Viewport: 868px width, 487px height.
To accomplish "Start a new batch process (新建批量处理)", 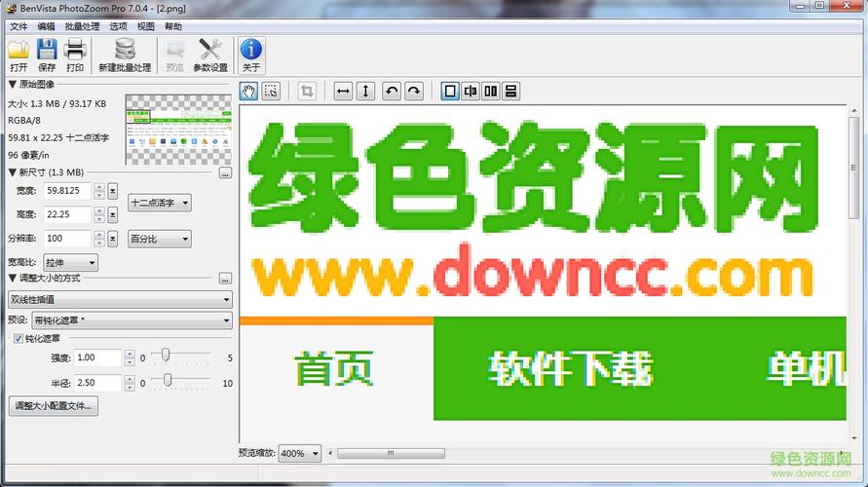I will point(125,56).
